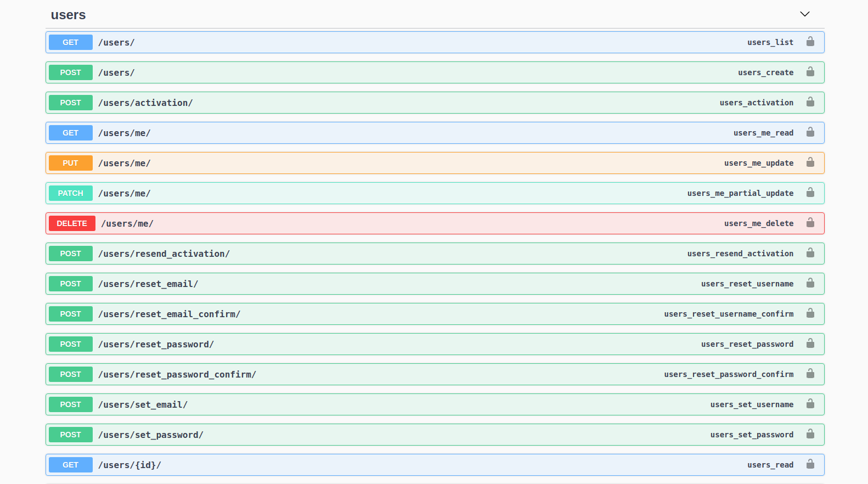Click the lock icon on the users_list row
Viewport: 868px width, 484px height.
click(810, 42)
